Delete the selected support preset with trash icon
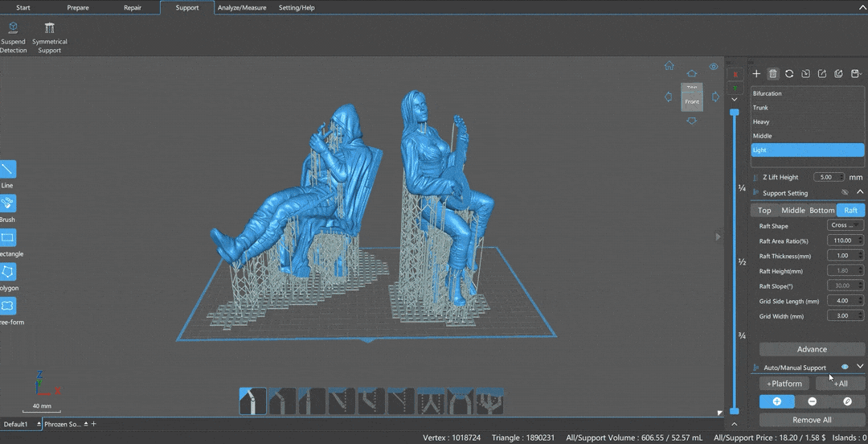 coord(772,74)
